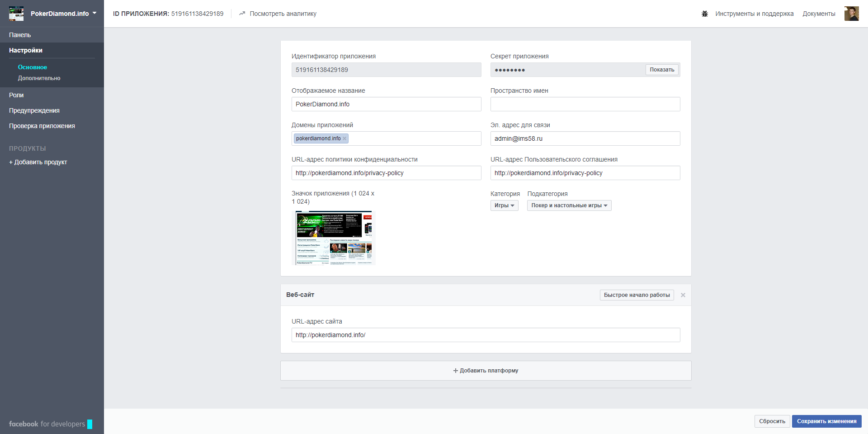
Task: Open the user profile avatar
Action: pos(851,14)
